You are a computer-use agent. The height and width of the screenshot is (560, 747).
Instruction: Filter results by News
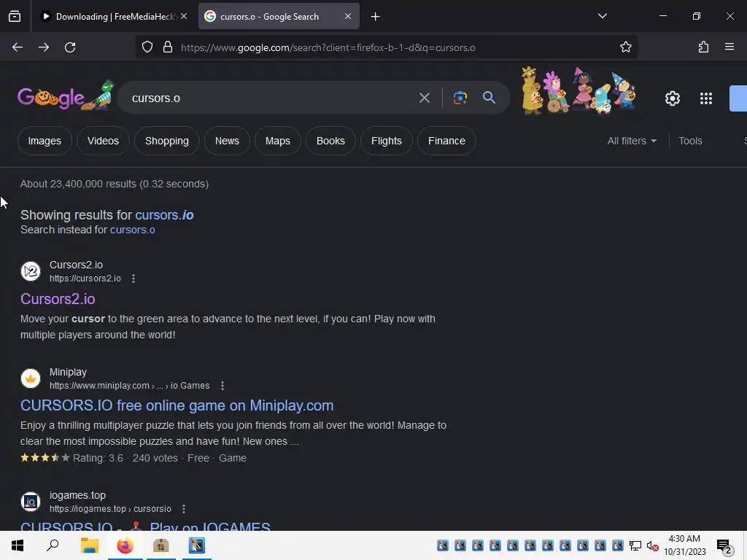click(227, 141)
